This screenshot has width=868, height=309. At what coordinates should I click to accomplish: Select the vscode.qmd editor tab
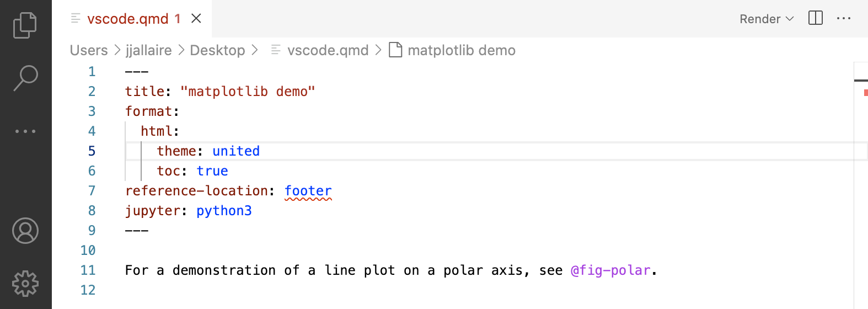coord(127,19)
